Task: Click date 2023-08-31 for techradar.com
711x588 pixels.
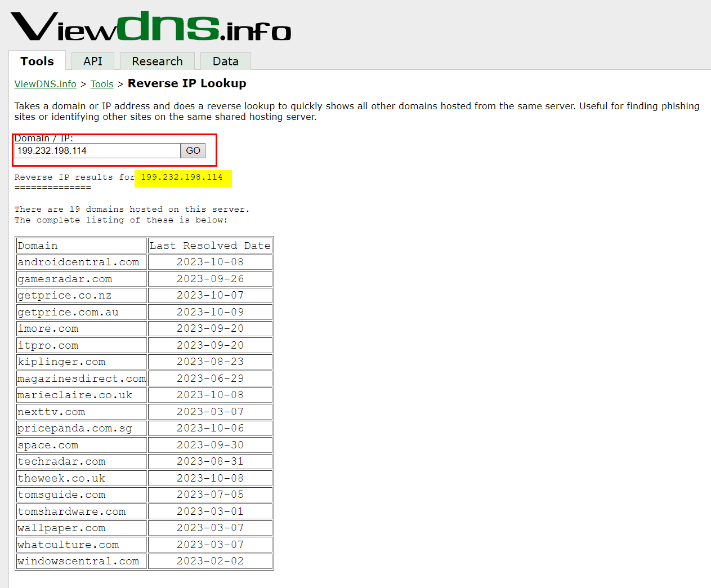Action: (x=210, y=461)
